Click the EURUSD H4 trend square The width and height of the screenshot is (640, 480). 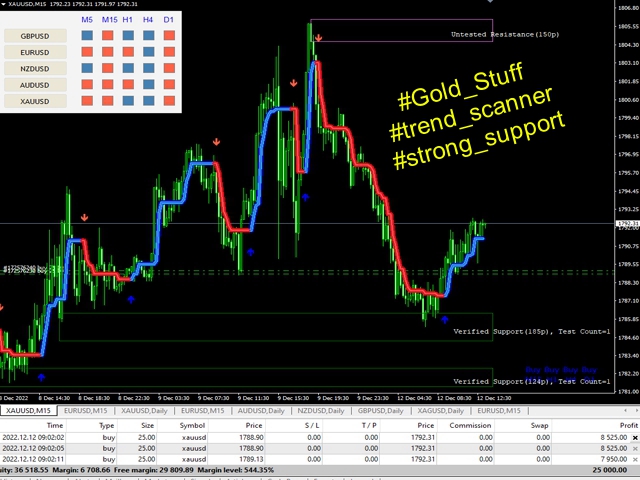149,52
